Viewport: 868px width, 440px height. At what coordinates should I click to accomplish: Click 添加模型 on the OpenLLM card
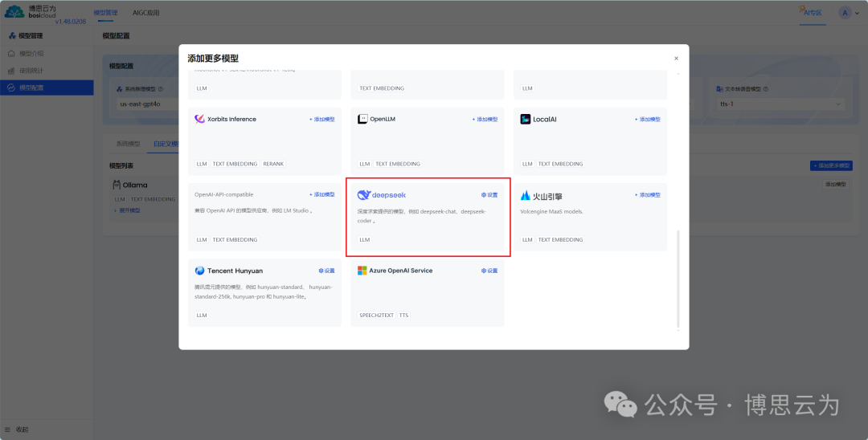[485, 120]
